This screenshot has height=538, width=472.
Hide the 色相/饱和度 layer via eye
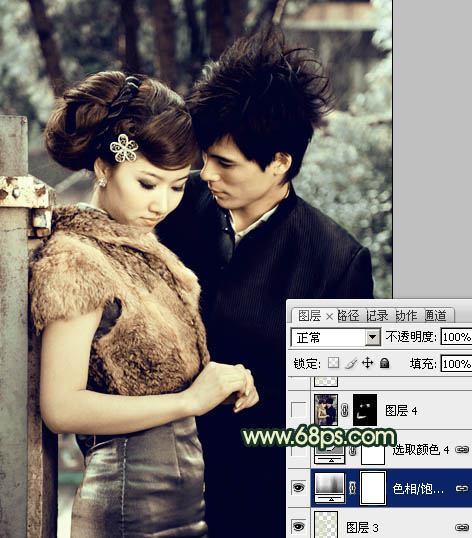pyautogui.click(x=298, y=488)
